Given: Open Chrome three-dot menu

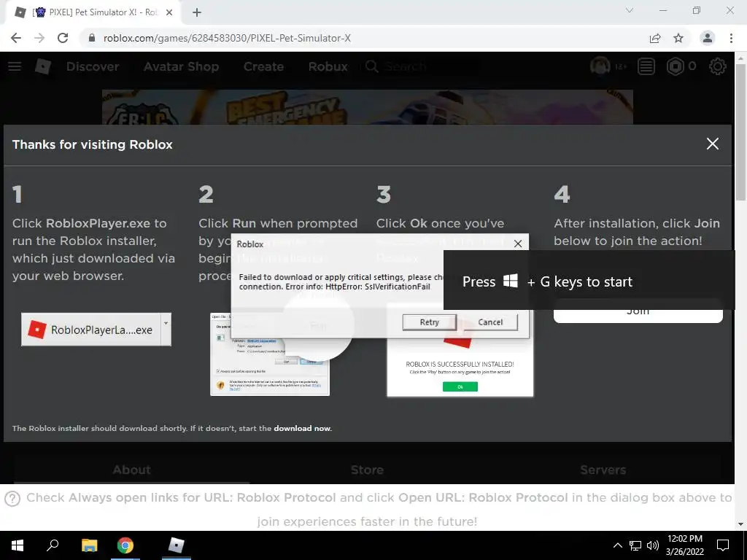Looking at the screenshot, I should (x=731, y=38).
